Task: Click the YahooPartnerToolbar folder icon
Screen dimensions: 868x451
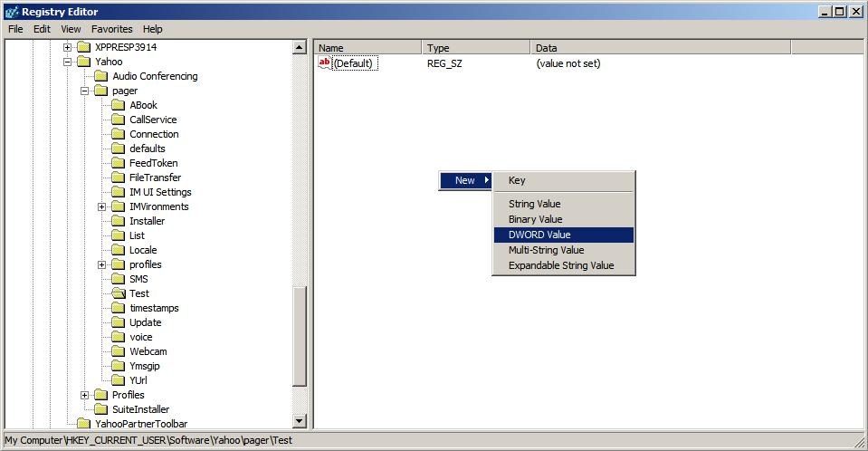Action: pos(83,423)
